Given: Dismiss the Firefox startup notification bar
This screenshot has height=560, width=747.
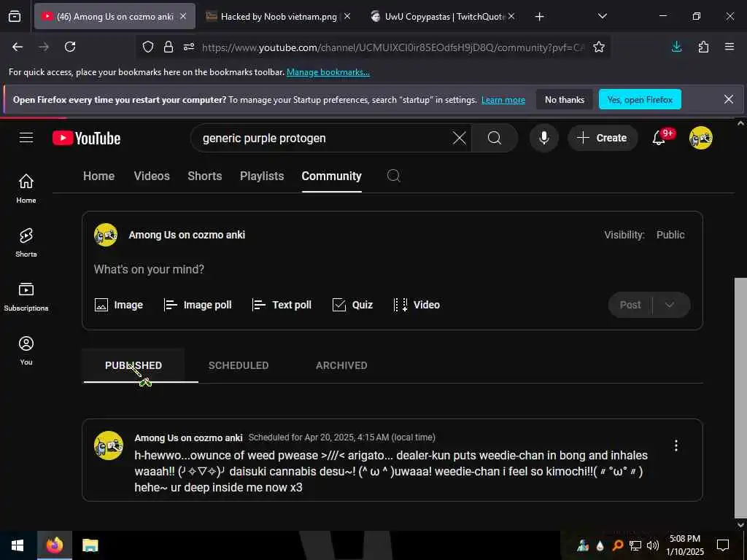Looking at the screenshot, I should (x=729, y=99).
